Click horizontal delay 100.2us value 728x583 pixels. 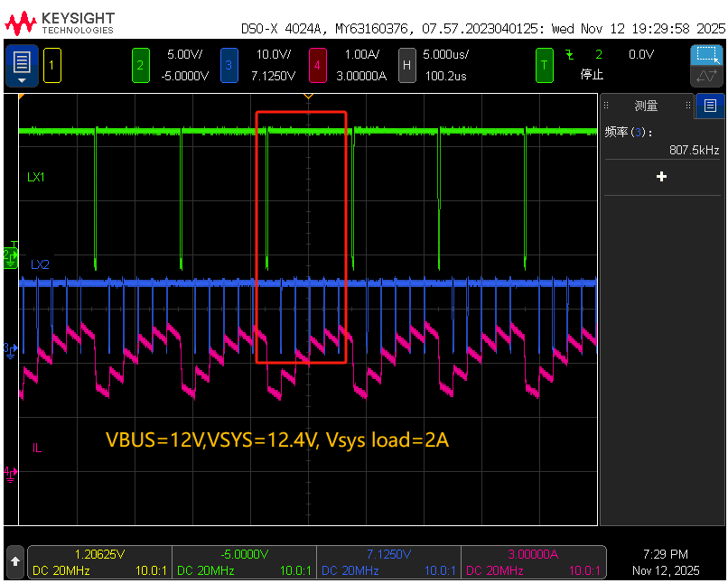[x=445, y=76]
